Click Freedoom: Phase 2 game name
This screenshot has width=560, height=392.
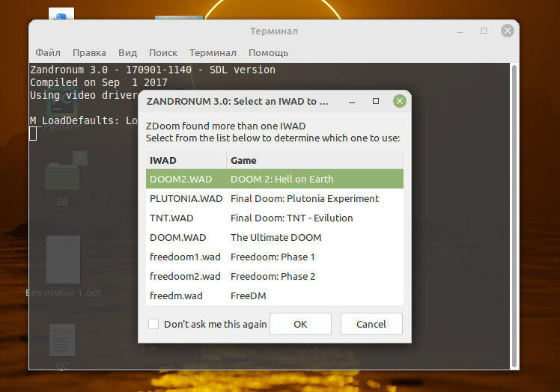[273, 276]
